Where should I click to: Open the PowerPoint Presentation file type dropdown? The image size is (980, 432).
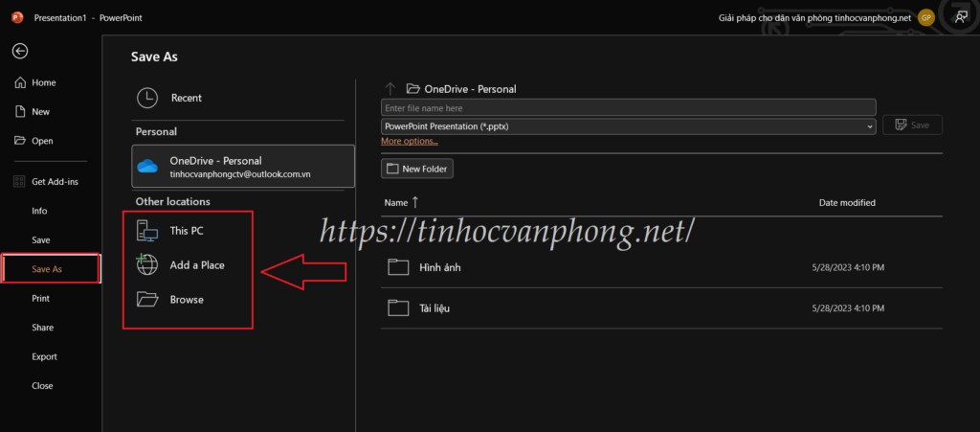[628, 125]
